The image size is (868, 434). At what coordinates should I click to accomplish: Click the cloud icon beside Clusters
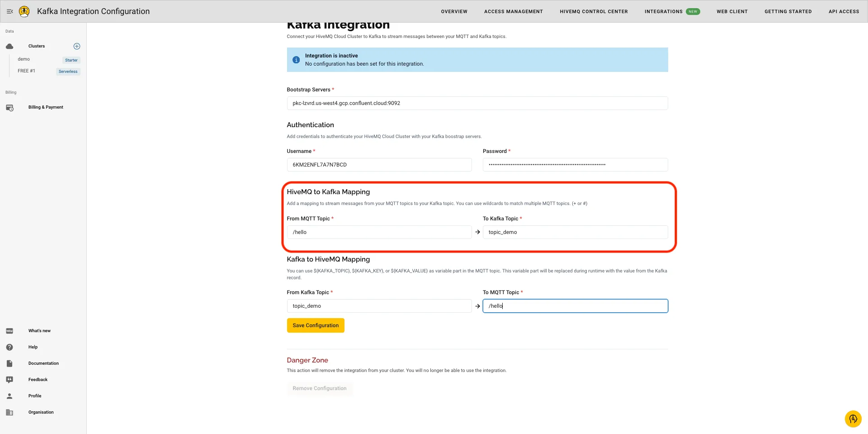point(9,46)
